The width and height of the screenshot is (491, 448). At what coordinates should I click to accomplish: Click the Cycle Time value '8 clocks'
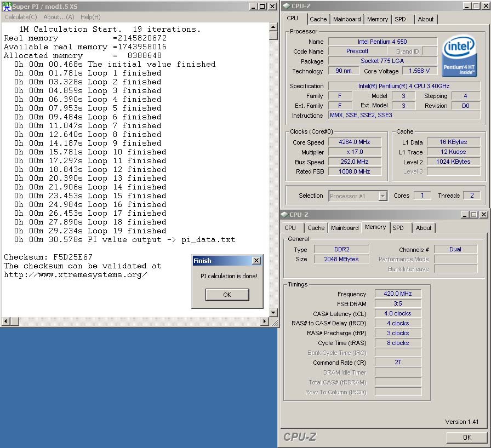[398, 343]
